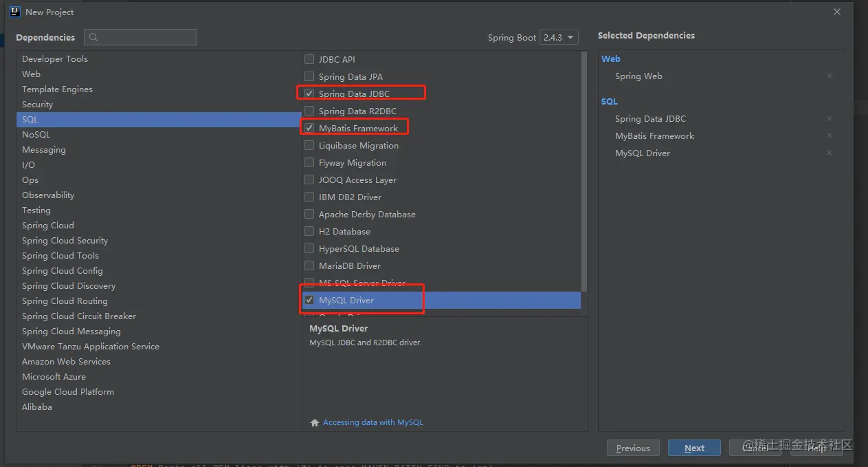The height and width of the screenshot is (467, 868).
Task: Remove MyBatis Framework from selected dependencies
Action: [830, 136]
